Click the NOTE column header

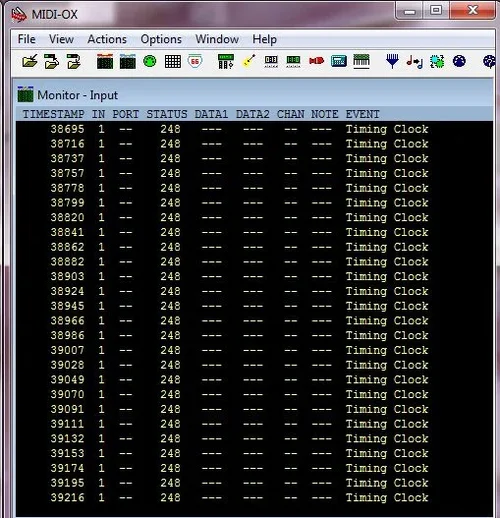coord(325,114)
